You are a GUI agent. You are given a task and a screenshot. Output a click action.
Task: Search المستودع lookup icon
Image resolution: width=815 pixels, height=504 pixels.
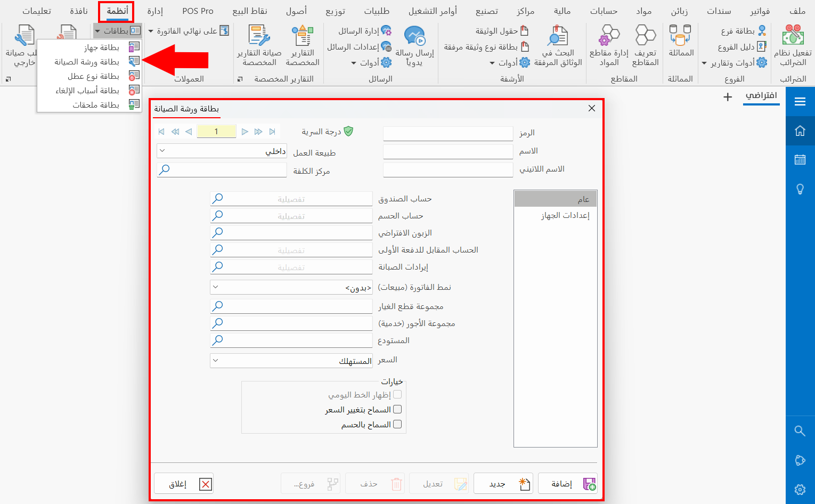(x=217, y=340)
